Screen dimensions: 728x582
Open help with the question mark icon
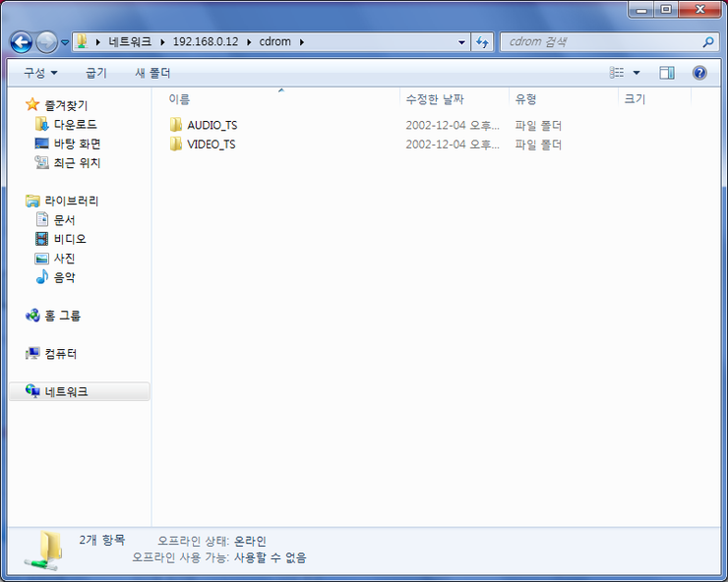(699, 73)
